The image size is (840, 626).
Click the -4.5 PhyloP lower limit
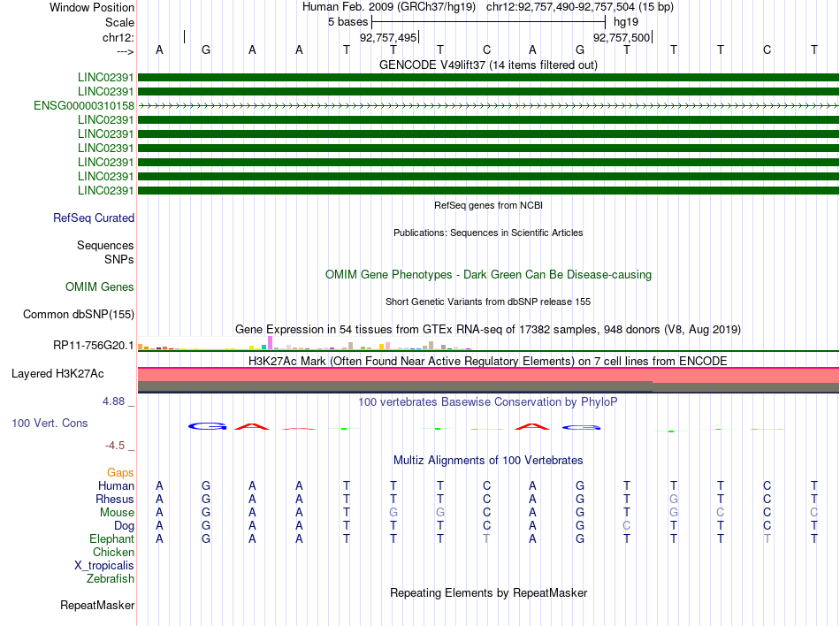[x=115, y=446]
